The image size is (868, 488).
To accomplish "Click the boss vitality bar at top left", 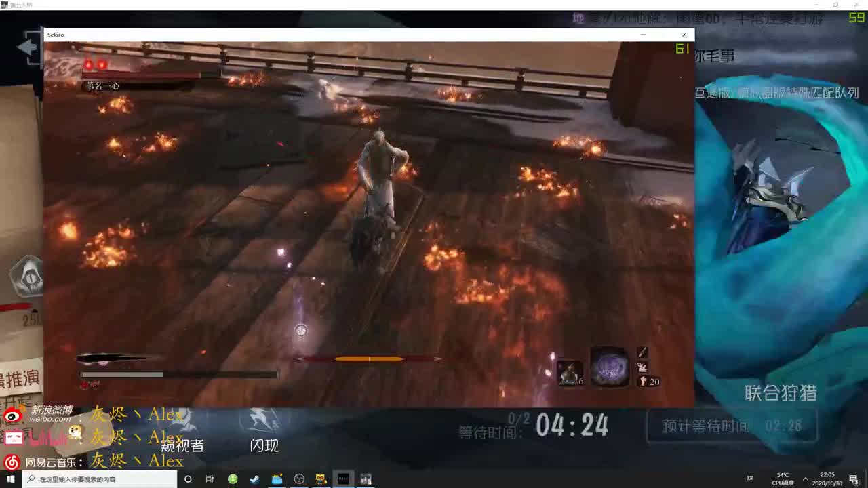I will point(151,75).
